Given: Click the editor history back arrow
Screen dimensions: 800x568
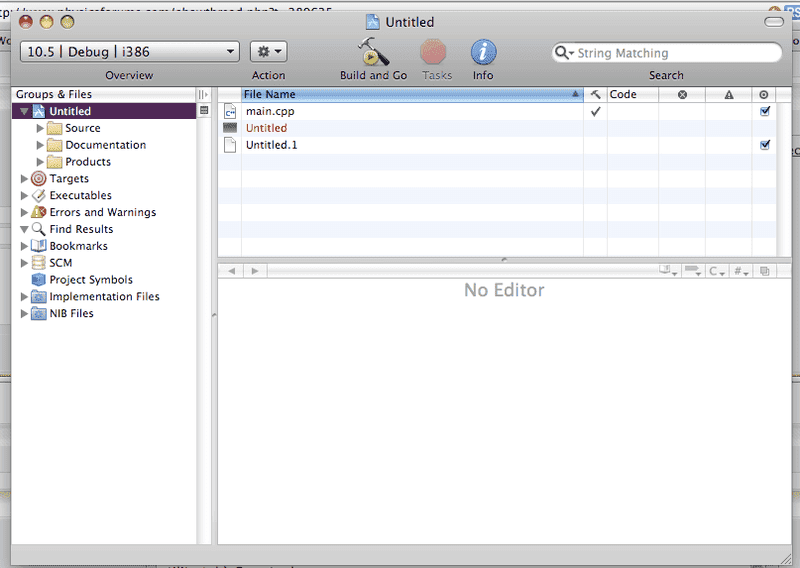Looking at the screenshot, I should point(232,271).
